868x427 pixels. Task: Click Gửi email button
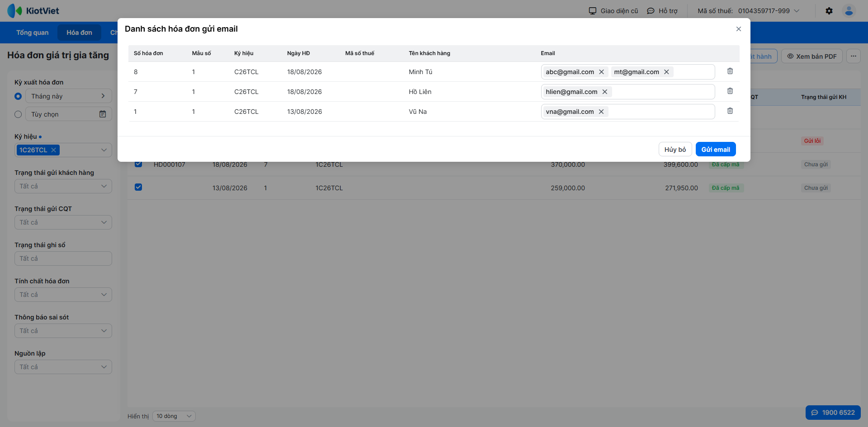(x=716, y=150)
